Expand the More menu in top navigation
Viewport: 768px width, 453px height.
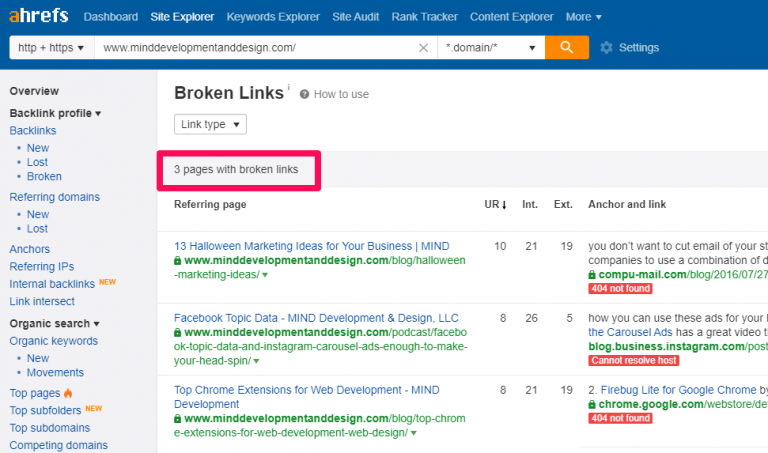[583, 17]
